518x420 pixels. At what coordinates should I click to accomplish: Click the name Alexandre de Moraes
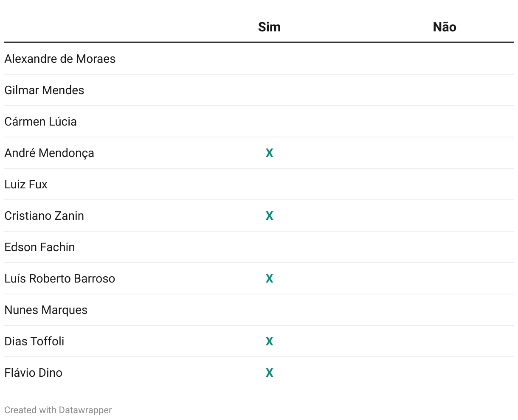(x=60, y=59)
